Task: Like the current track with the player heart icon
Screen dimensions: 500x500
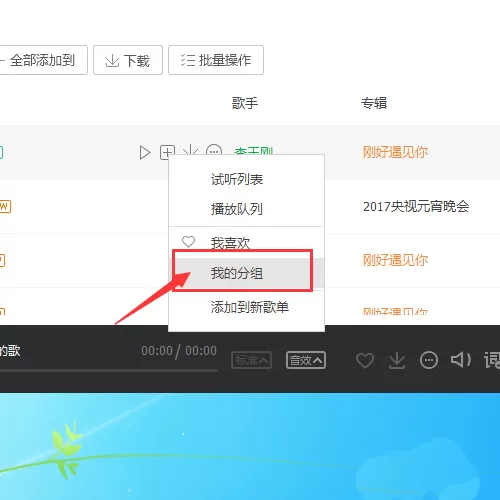Action: click(365, 360)
